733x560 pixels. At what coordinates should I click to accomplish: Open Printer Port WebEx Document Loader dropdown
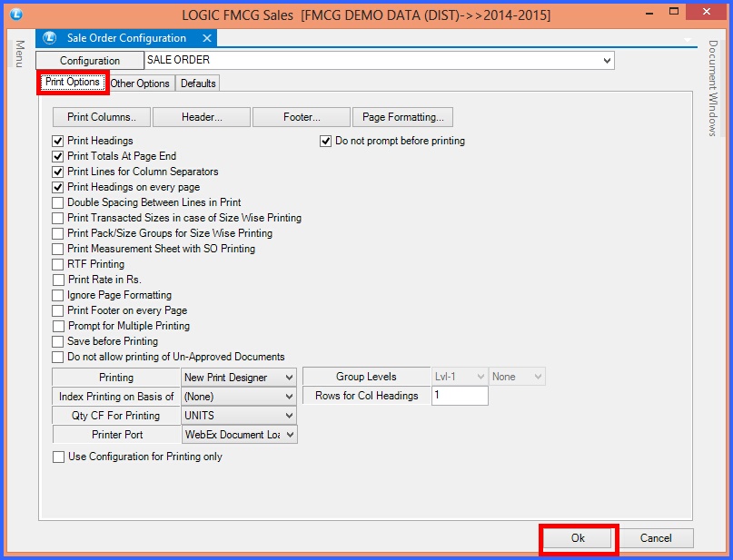239,435
